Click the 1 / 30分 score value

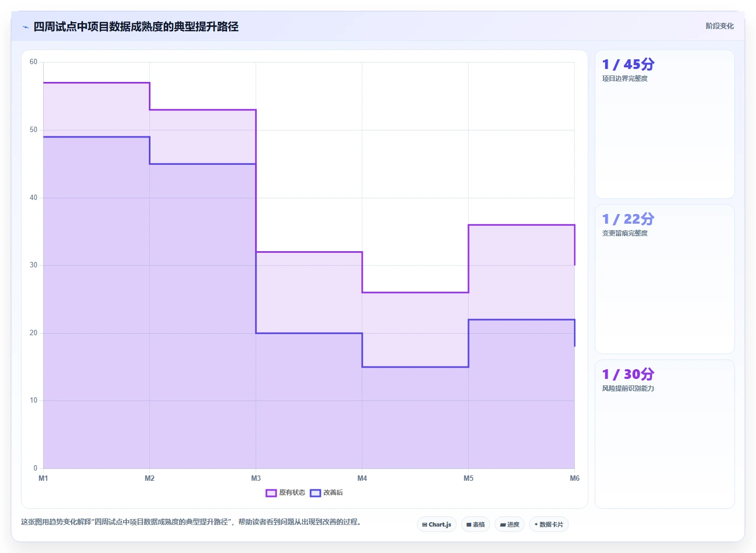628,374
